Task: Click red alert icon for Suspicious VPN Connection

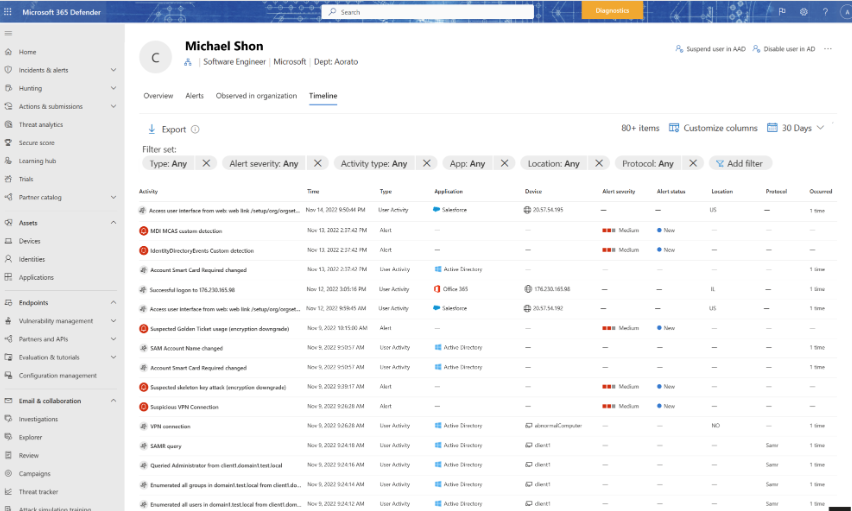Action: (143, 407)
